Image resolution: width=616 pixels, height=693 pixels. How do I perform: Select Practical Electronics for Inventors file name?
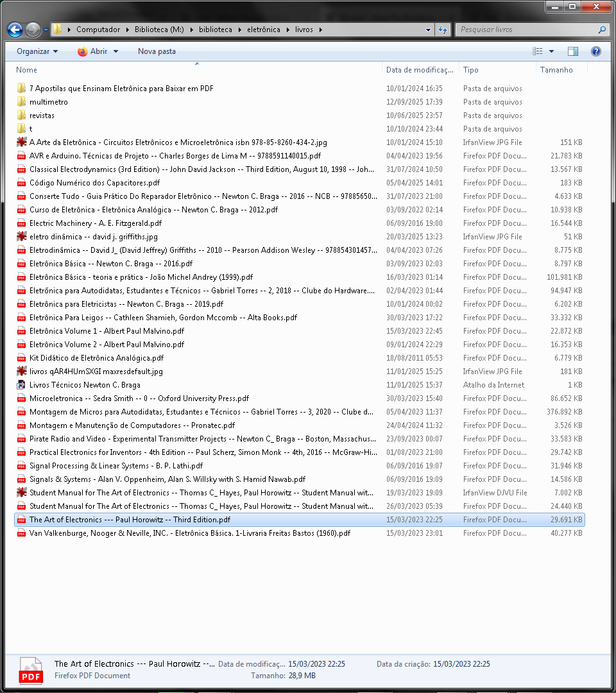203,452
